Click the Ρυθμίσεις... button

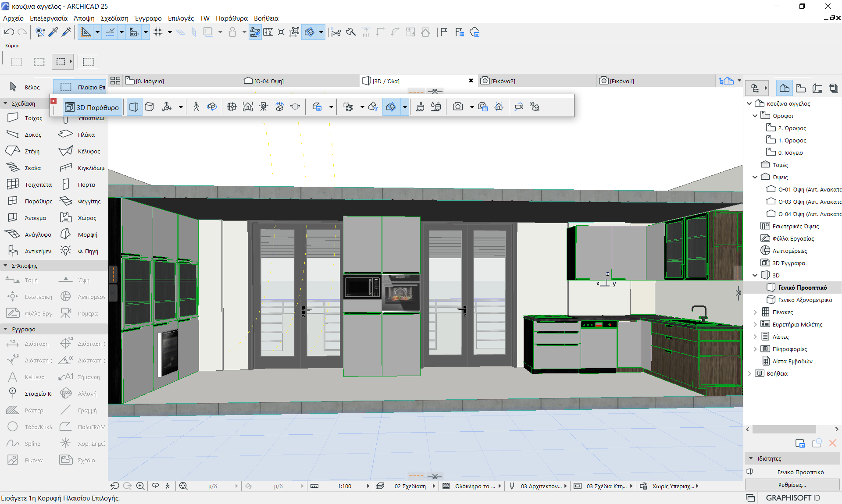792,485
